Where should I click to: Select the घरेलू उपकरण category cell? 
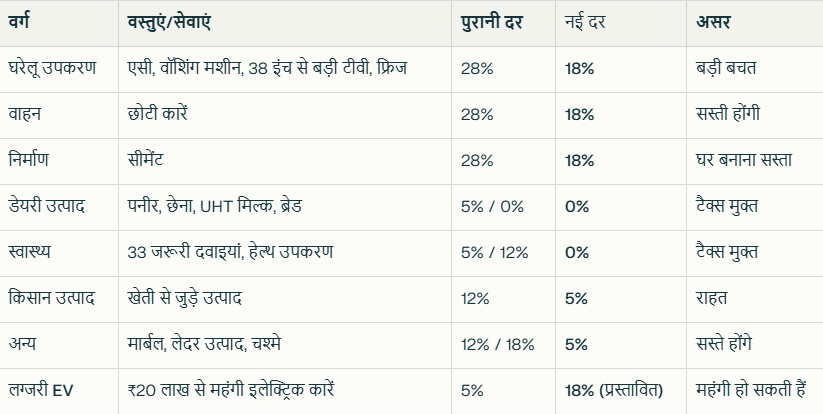point(59,69)
